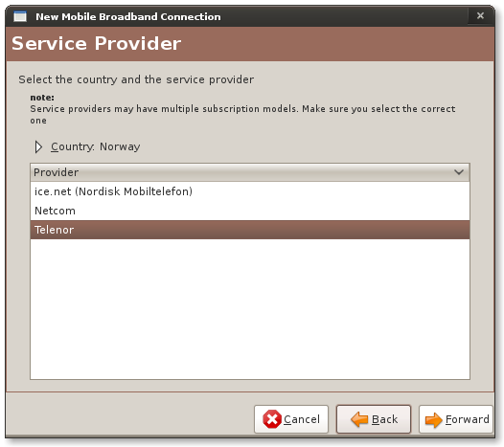Viewport: 504px width, 447px height.
Task: Select ice.net (Nordisk Mobiltelefon) provider
Action: 250,191
